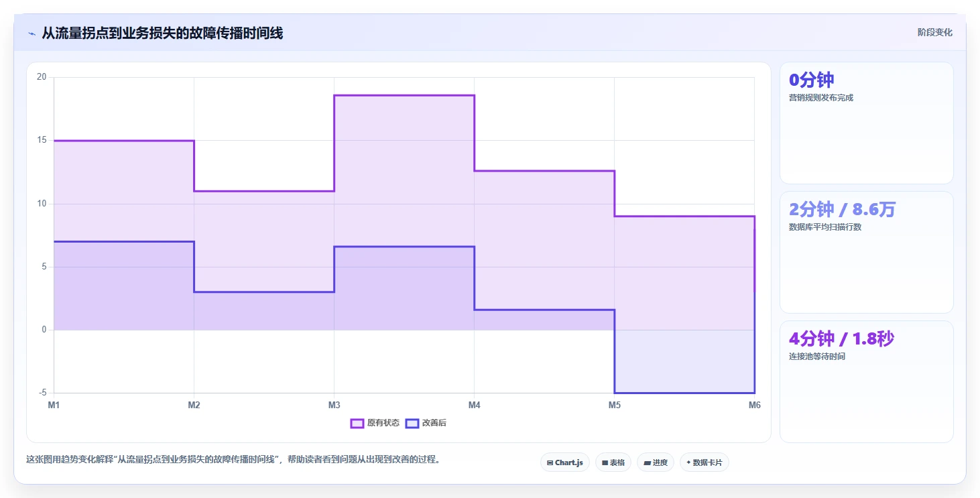The height and width of the screenshot is (498, 980).
Task: Click the icon inside the 进度 tag
Action: (647, 463)
